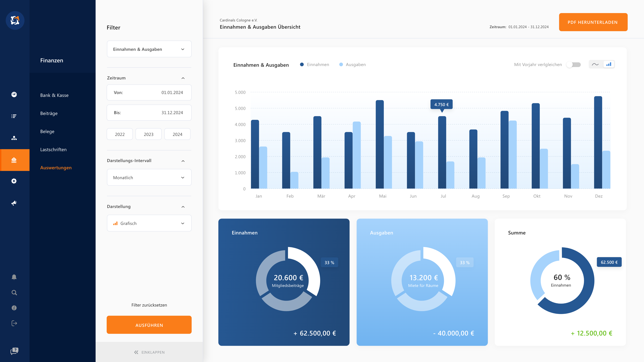Click the logout icon in sidebar

click(x=14, y=323)
